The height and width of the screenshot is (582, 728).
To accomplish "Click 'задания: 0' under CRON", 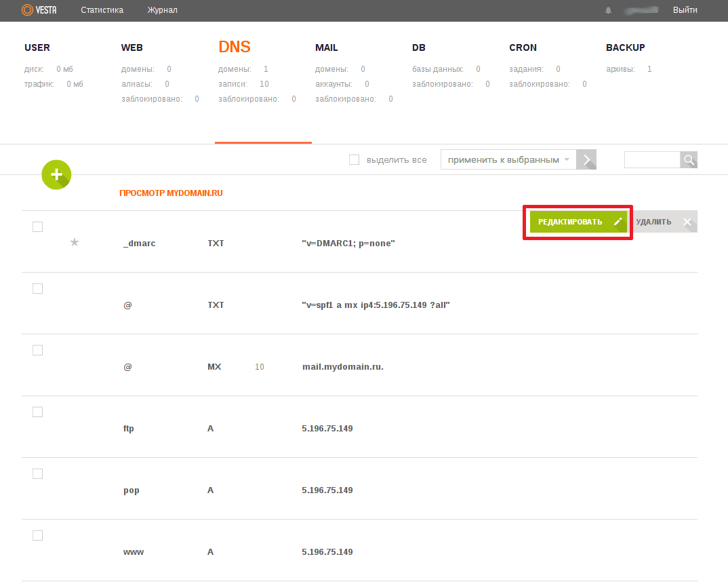I will pyautogui.click(x=534, y=69).
